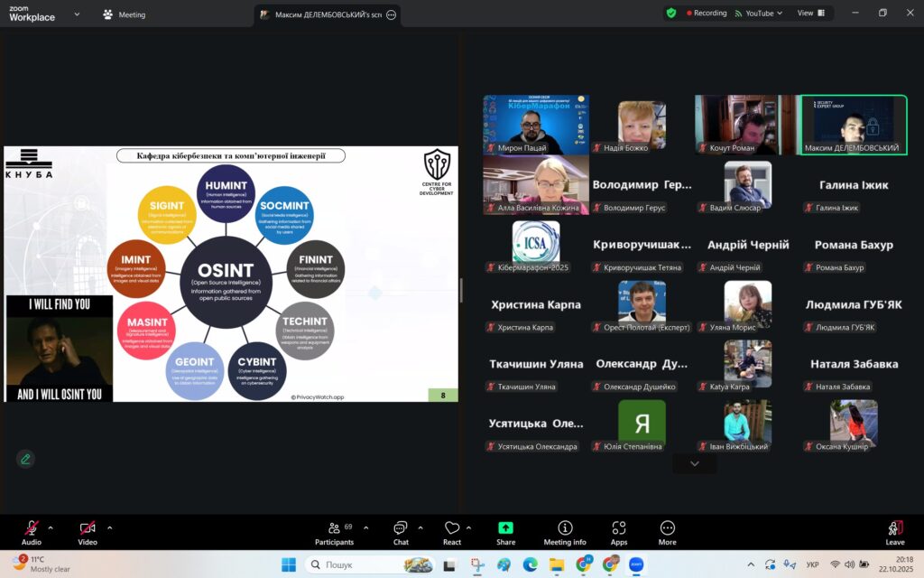Image resolution: width=924 pixels, height=578 pixels.
Task: Open the View layout menu
Action: pyautogui.click(x=810, y=14)
